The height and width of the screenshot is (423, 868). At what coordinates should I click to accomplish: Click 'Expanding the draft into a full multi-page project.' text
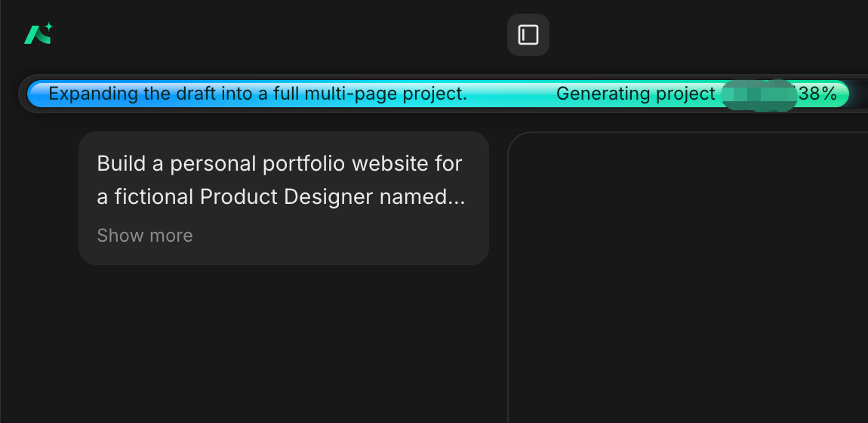point(258,94)
